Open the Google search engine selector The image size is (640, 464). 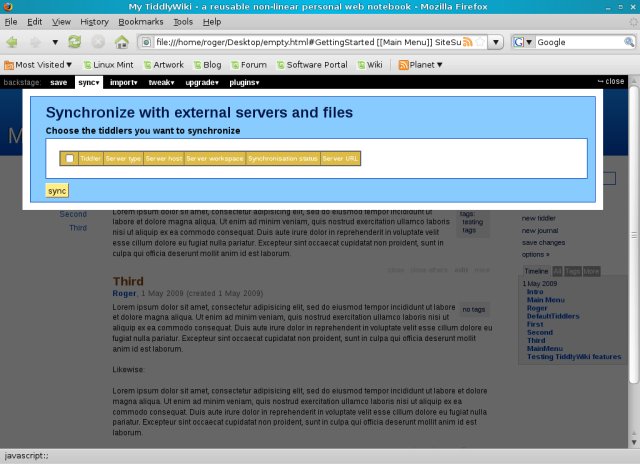click(x=523, y=42)
